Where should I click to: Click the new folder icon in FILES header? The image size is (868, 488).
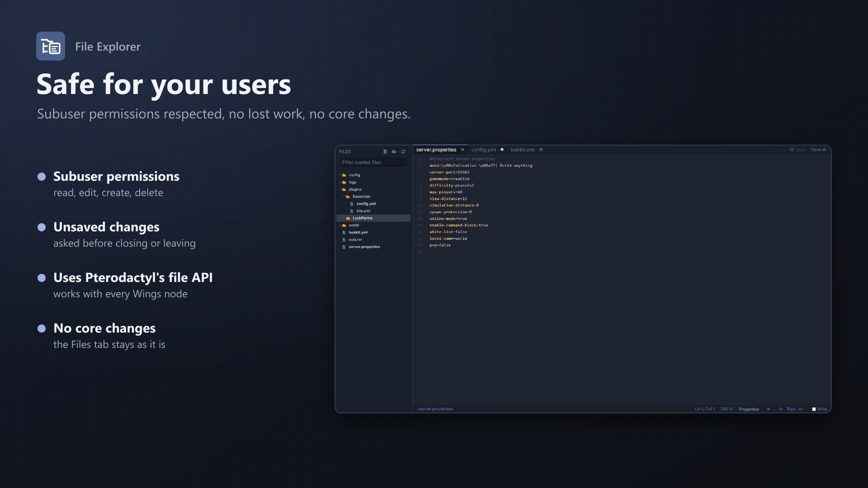coord(394,152)
